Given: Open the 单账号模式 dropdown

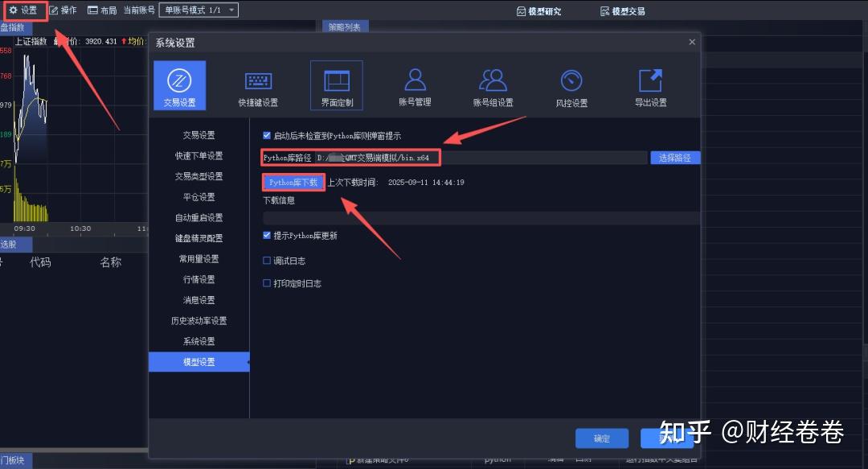Looking at the screenshot, I should tap(199, 10).
